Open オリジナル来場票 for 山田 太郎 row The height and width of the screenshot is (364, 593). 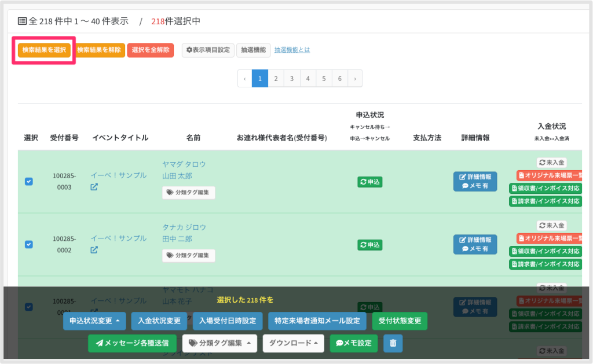click(x=550, y=175)
